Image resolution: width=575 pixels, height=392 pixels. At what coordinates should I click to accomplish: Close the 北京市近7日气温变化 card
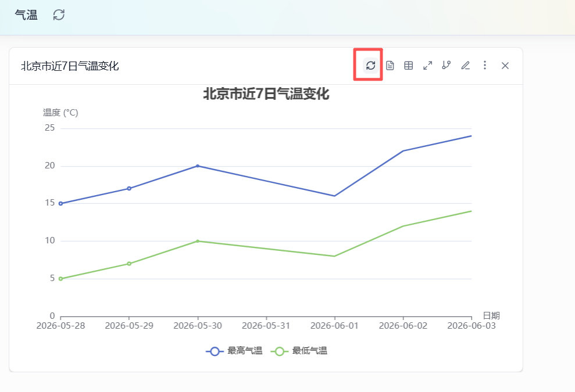coord(505,66)
